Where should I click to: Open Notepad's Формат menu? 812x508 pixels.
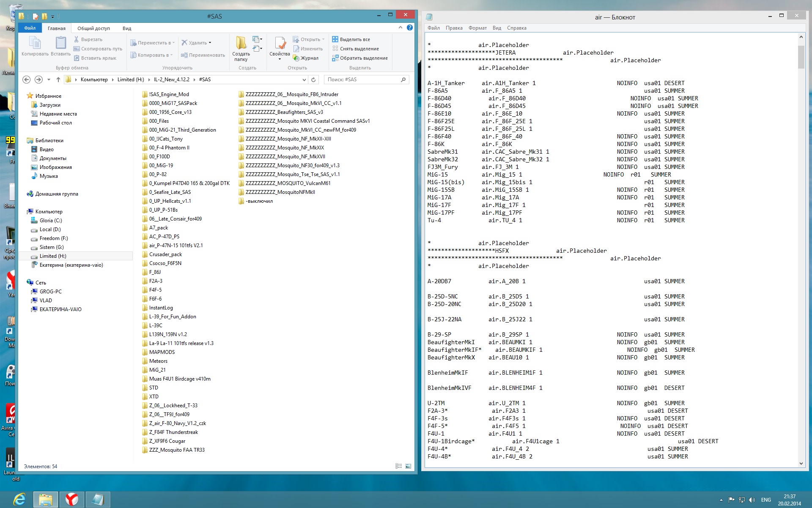click(477, 28)
